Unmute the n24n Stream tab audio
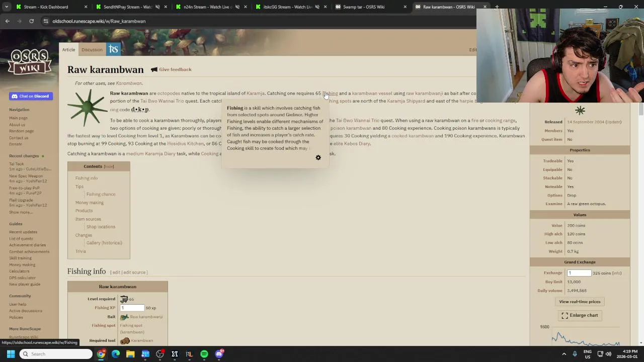 tap(237, 7)
